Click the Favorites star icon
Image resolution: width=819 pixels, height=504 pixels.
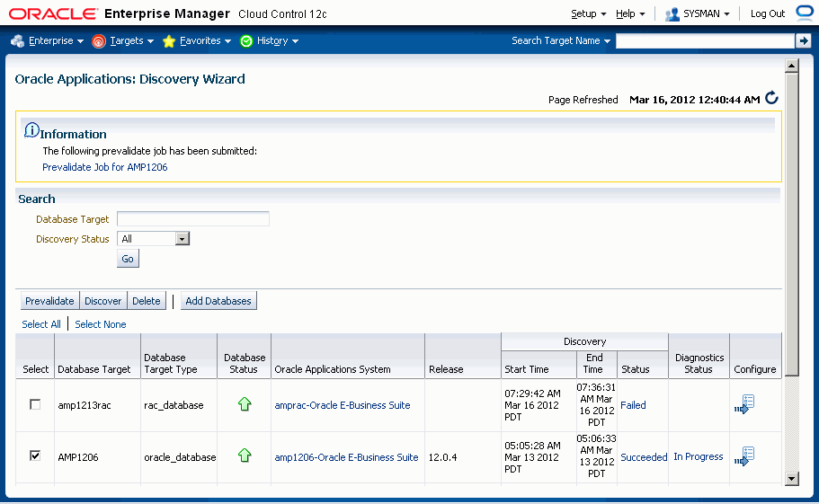pos(169,40)
